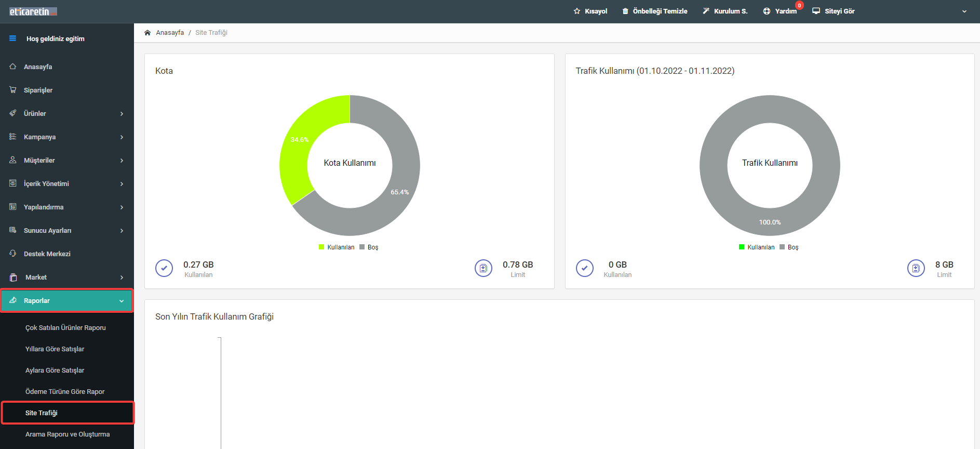The image size is (980, 449).
Task: Toggle Kota chart Boş legend swatch
Action: point(362,247)
